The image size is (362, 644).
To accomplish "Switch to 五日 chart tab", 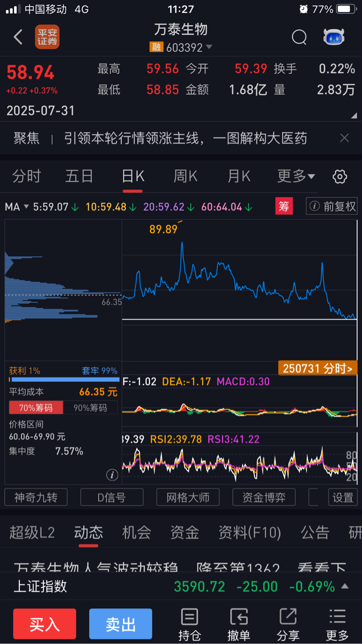I will (79, 177).
